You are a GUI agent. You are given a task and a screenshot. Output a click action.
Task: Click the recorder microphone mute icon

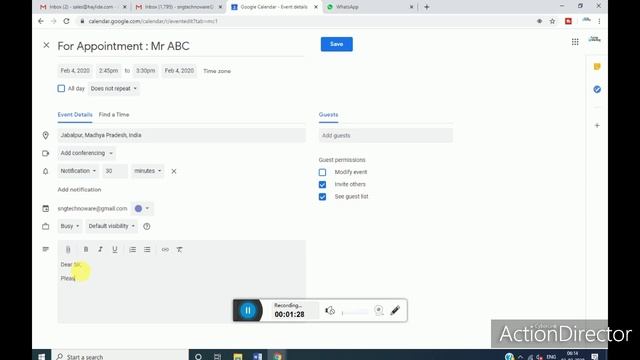tap(330, 311)
